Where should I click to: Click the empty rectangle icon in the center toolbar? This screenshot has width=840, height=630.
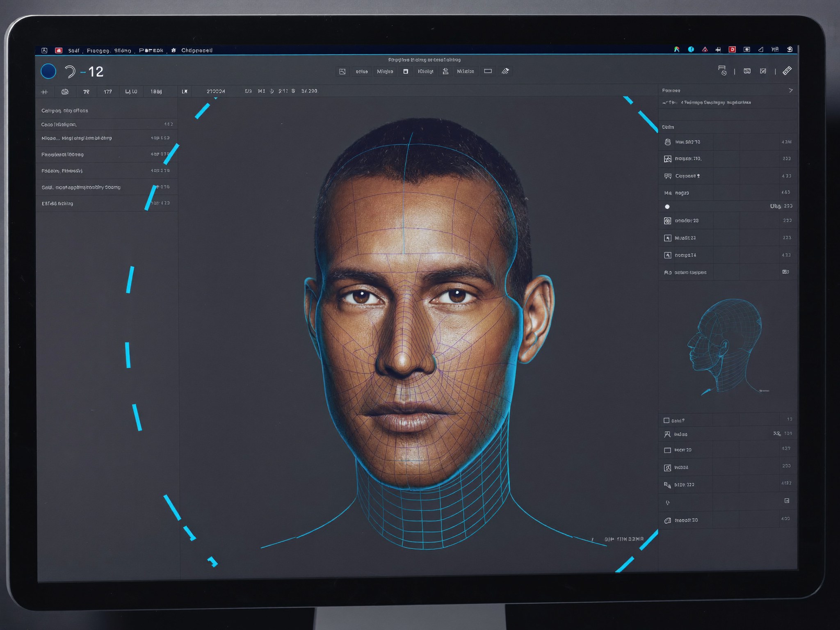coord(488,71)
